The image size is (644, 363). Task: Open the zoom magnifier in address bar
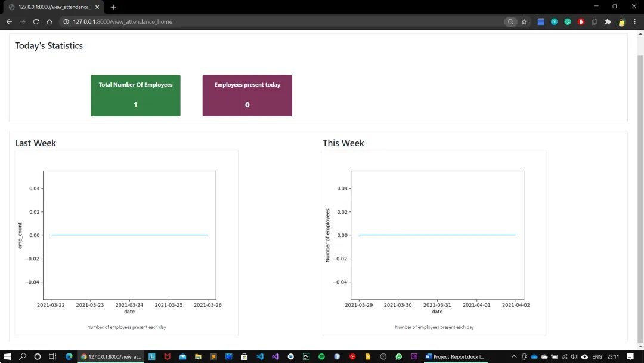(x=510, y=21)
